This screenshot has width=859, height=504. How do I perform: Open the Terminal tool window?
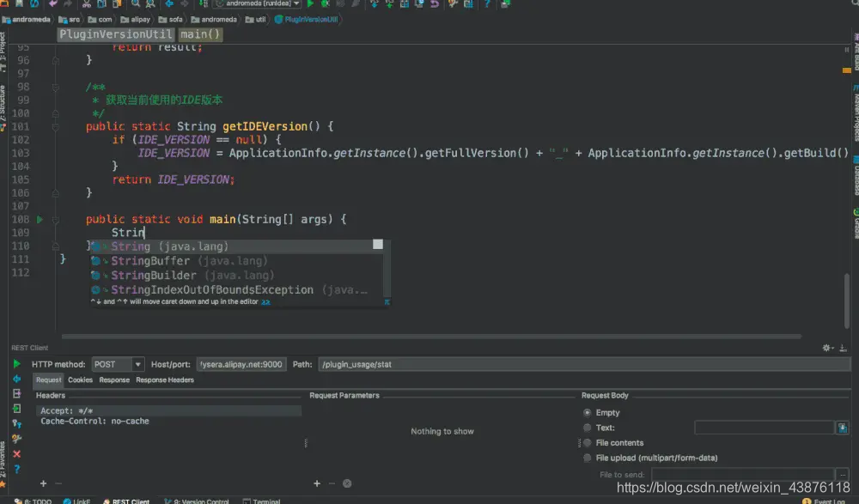tap(262, 501)
